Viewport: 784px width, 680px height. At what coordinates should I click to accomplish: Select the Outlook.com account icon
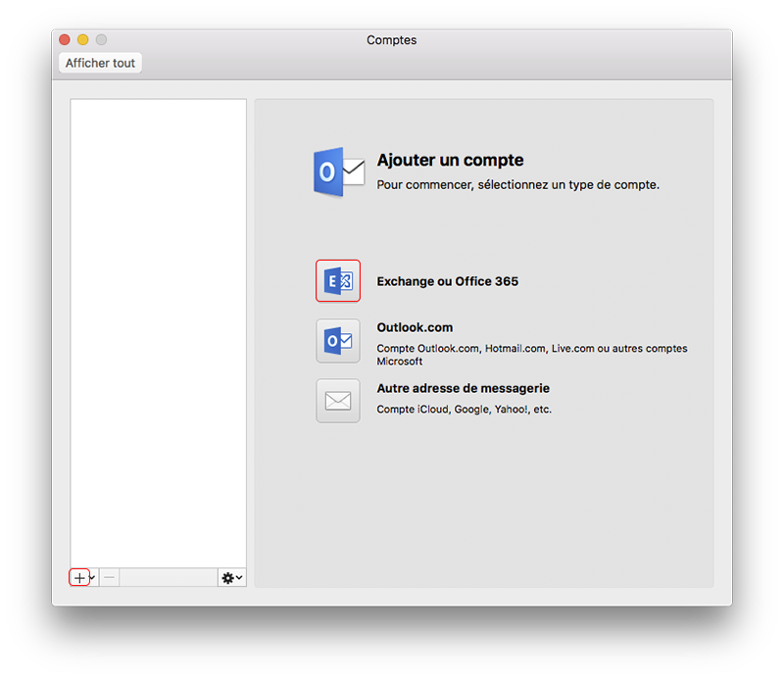(337, 341)
